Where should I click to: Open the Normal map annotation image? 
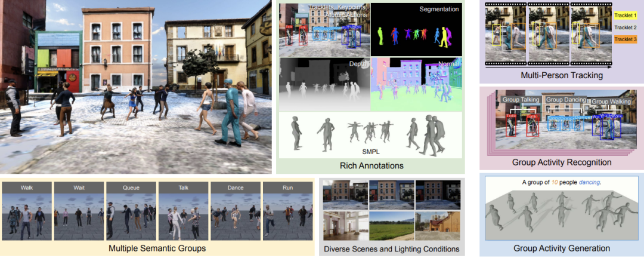click(x=415, y=84)
